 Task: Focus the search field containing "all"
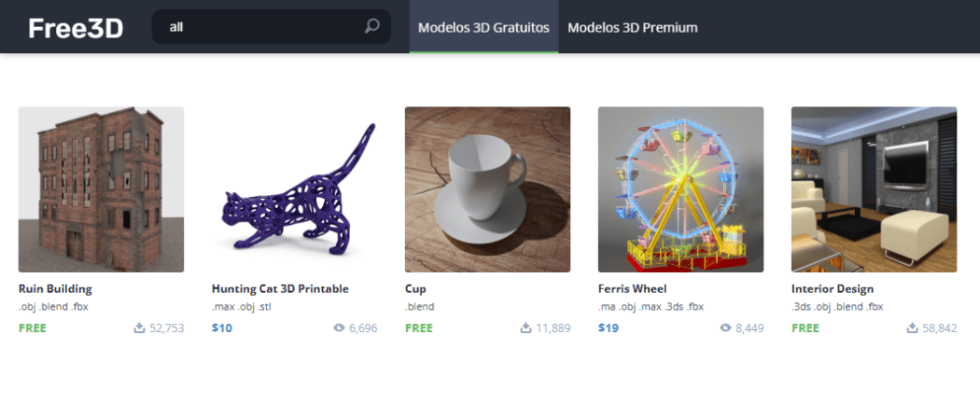click(x=272, y=27)
